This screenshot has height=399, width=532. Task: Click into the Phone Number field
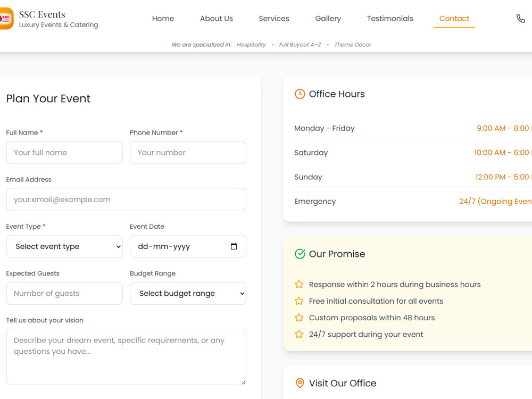click(x=188, y=153)
